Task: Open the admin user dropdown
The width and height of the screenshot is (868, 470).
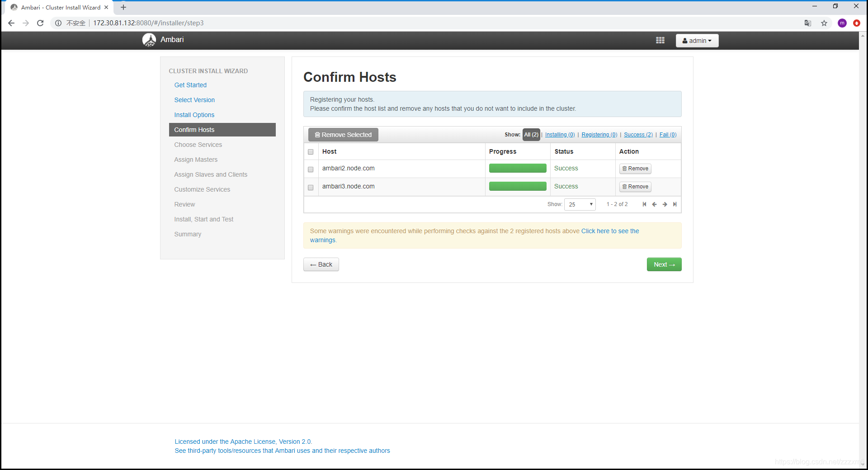Action: (x=697, y=41)
